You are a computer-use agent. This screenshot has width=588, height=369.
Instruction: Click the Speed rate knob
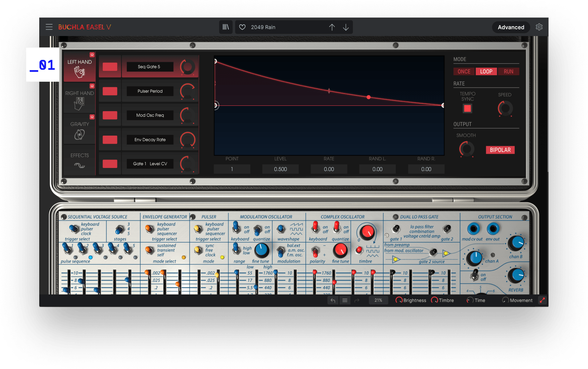(505, 108)
